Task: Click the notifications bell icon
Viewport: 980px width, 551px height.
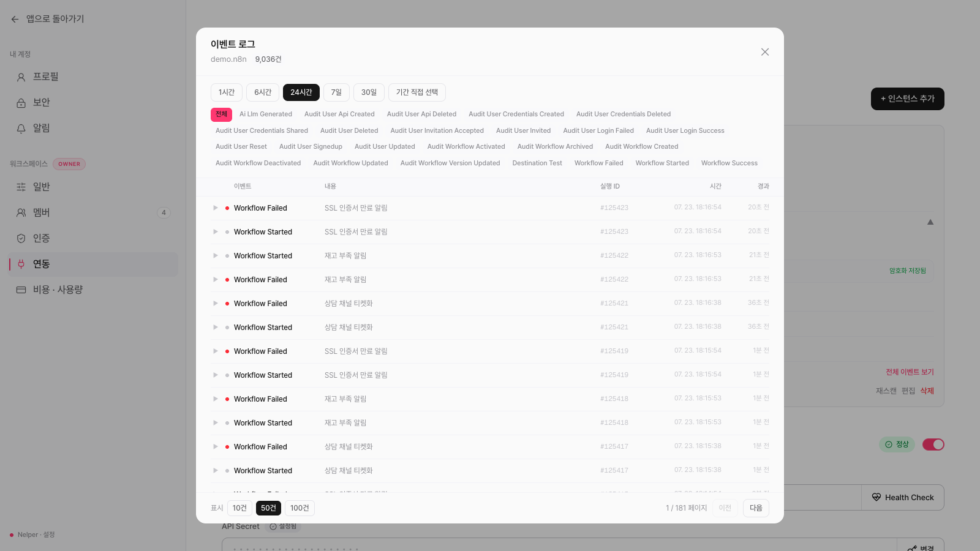Action: tap(21, 129)
